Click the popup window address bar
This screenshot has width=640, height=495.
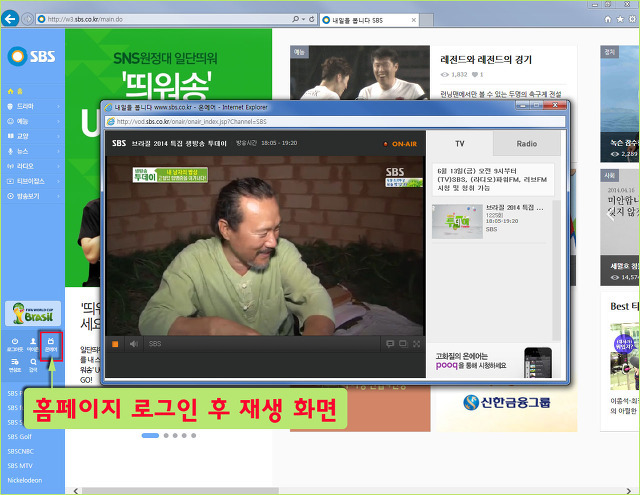point(335,122)
